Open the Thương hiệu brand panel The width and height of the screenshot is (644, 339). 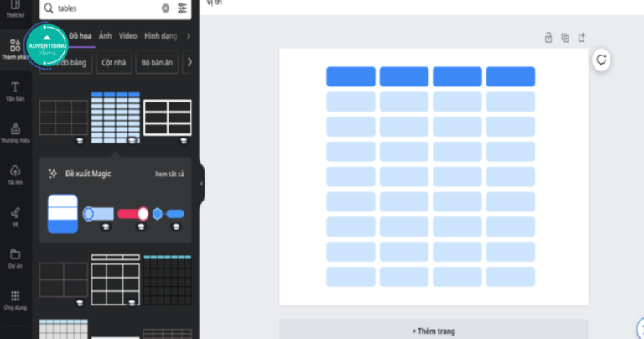[x=15, y=133]
